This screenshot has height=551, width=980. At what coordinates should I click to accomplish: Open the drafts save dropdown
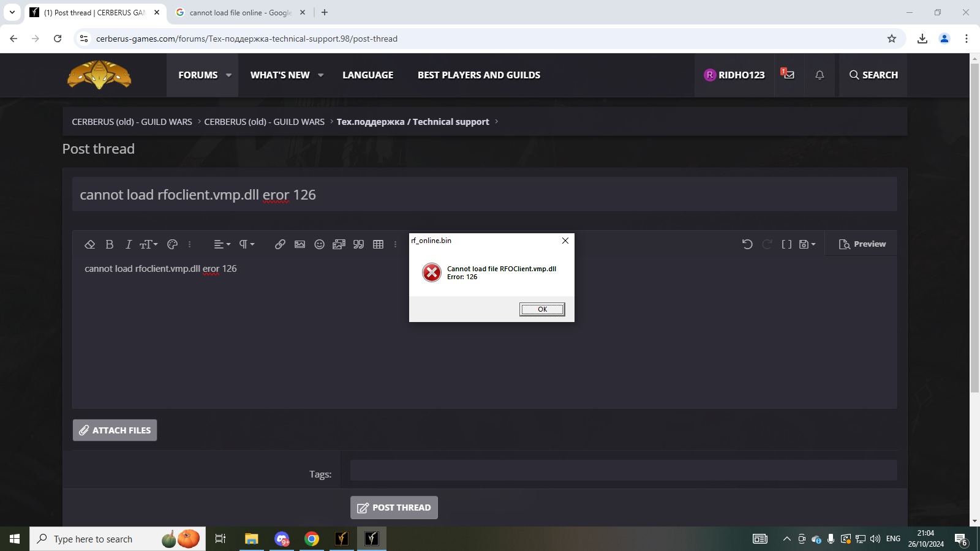807,244
